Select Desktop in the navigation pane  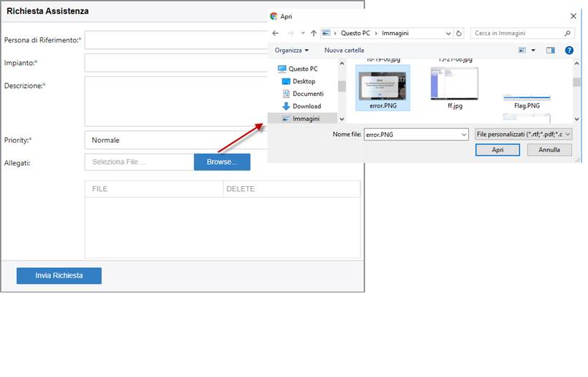pos(304,81)
